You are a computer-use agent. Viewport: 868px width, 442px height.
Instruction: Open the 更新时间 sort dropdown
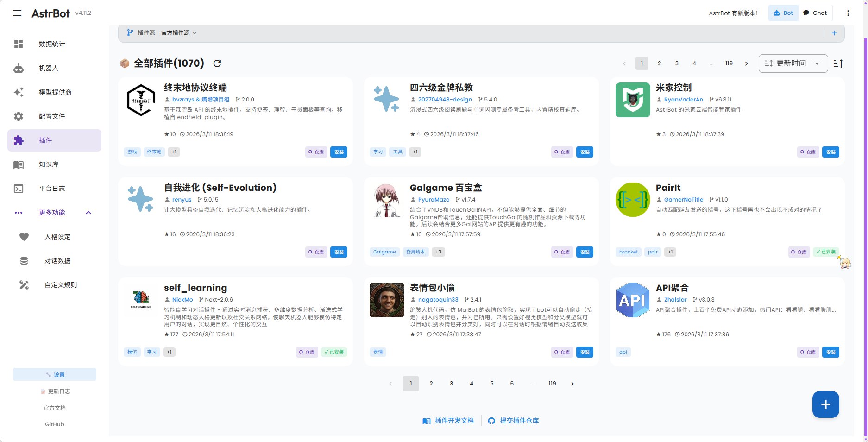793,63
